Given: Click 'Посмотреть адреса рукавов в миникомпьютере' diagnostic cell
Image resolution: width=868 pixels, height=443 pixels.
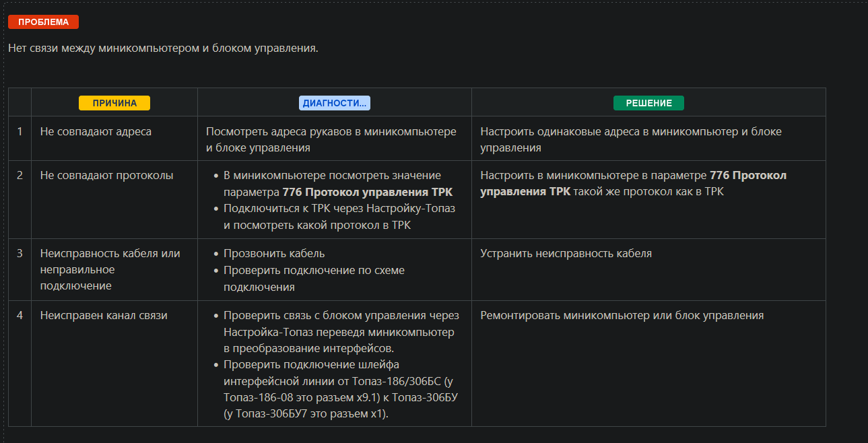Looking at the screenshot, I should click(x=335, y=138).
